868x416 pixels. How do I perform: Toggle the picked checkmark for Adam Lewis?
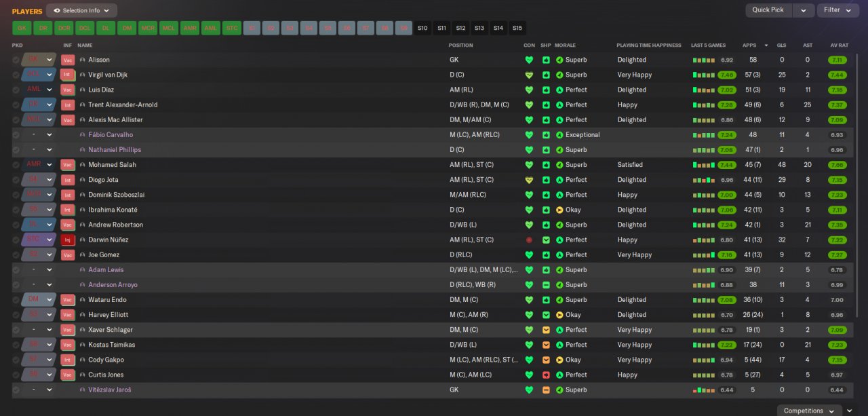coord(16,269)
